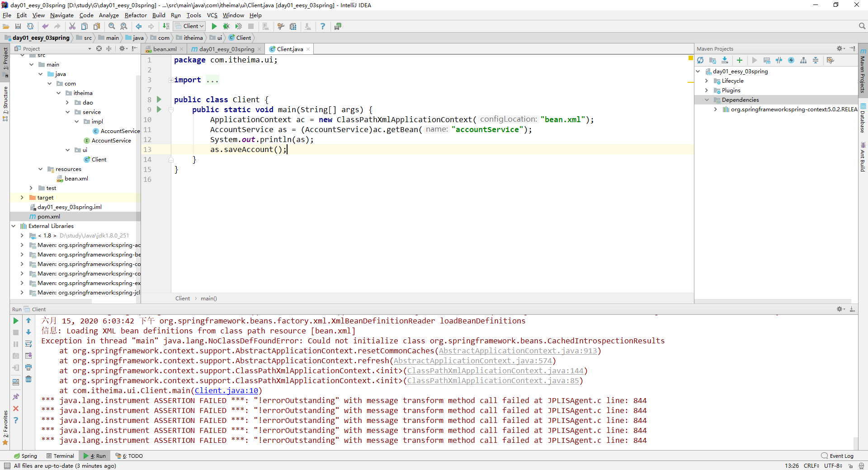Click the Undo arrow in the toolbar
The width and height of the screenshot is (868, 470).
click(45, 26)
